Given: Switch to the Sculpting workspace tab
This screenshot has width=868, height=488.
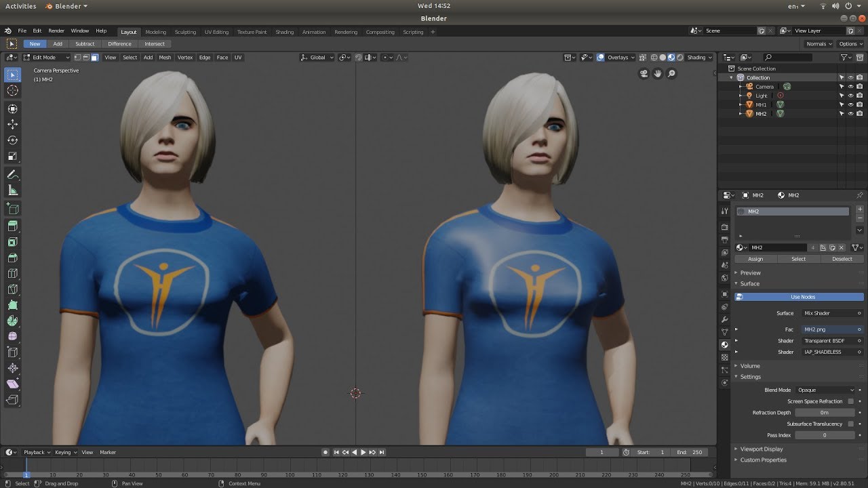Looking at the screenshot, I should pos(185,32).
